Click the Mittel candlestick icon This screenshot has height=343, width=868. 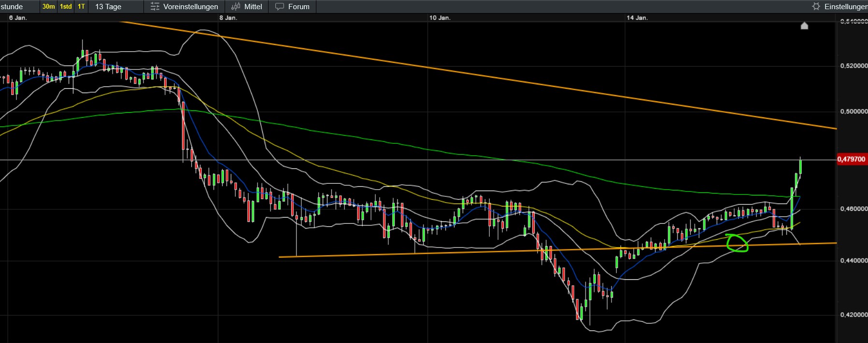click(236, 6)
